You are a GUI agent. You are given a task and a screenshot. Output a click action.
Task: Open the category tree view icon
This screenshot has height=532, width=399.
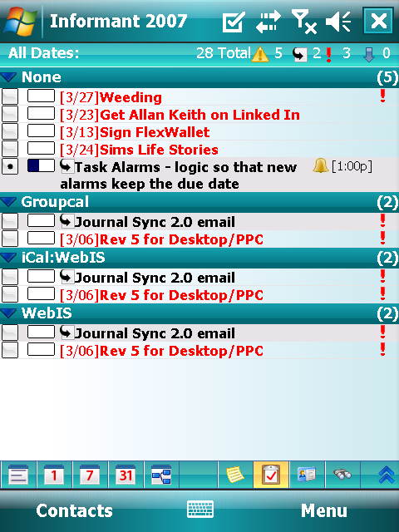(x=161, y=475)
